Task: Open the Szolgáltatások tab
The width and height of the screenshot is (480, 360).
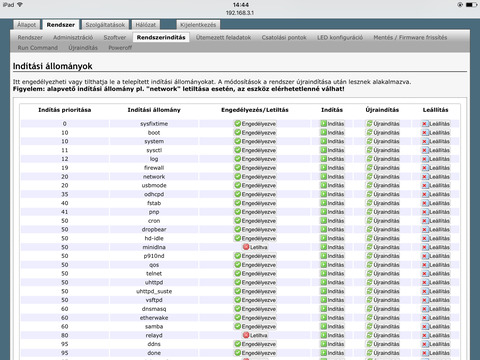Action: [105, 25]
